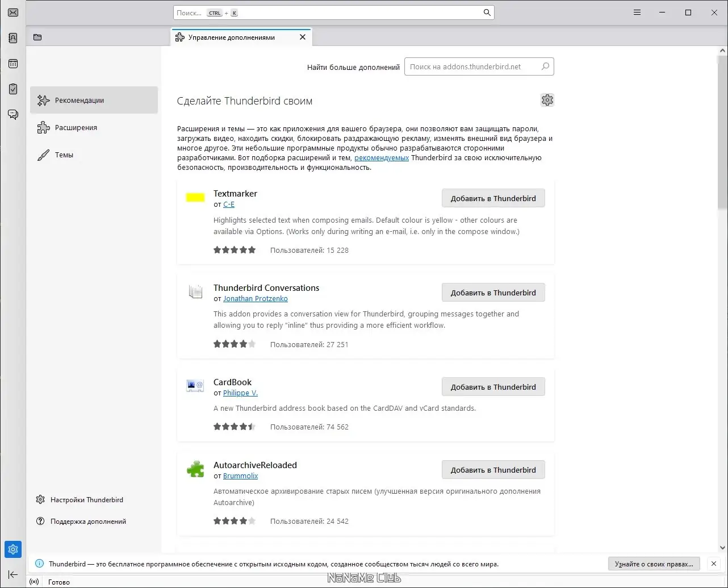
Task: Open author link "Philippe V."
Action: [x=241, y=393]
